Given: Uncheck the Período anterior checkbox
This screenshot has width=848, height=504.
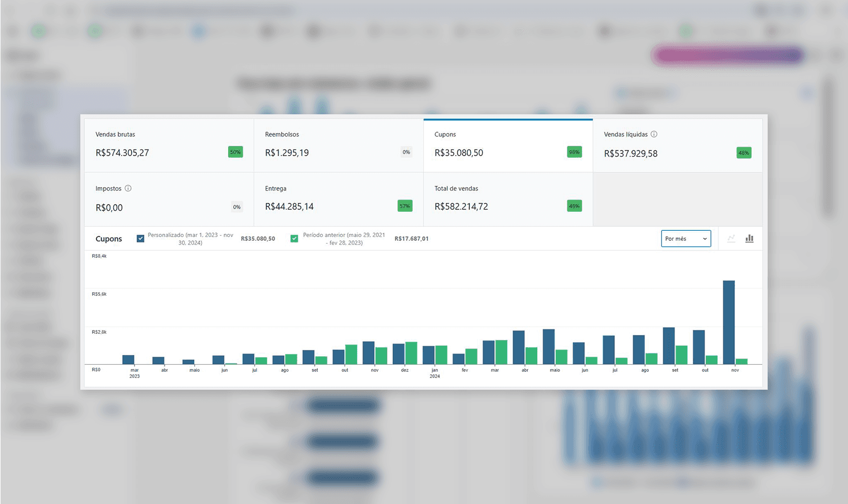Looking at the screenshot, I should [294, 239].
